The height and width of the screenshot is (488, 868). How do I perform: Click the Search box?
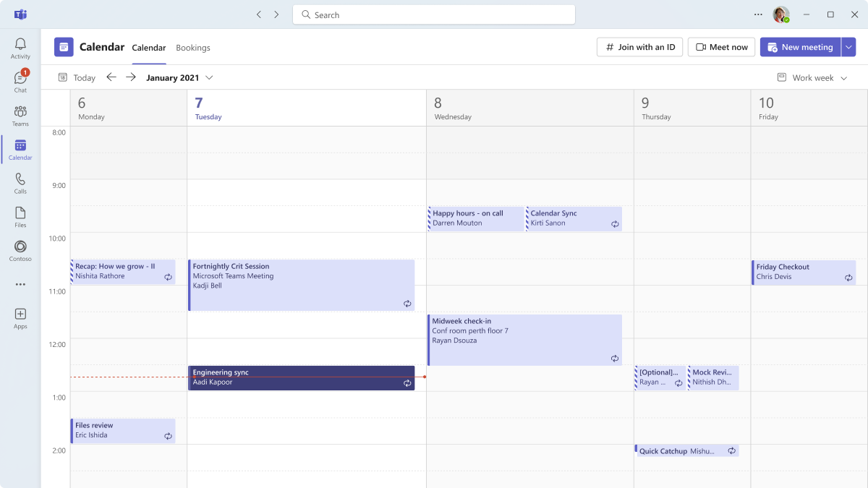pos(434,14)
